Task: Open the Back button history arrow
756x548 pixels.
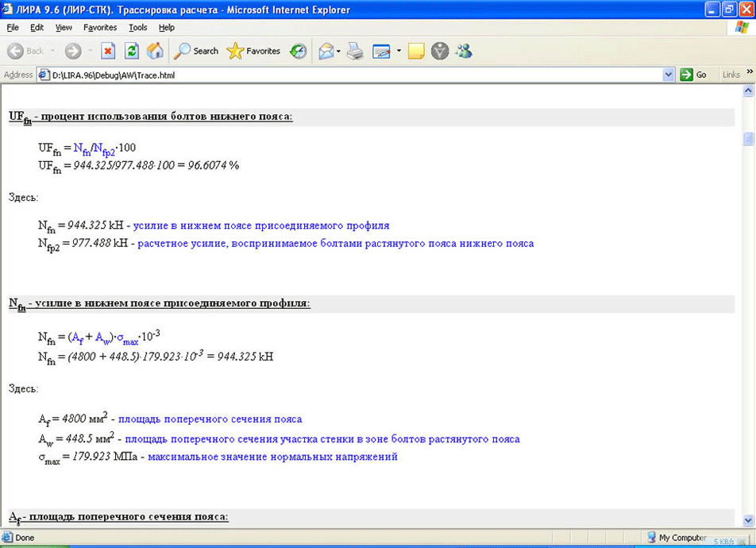Action: click(52, 51)
